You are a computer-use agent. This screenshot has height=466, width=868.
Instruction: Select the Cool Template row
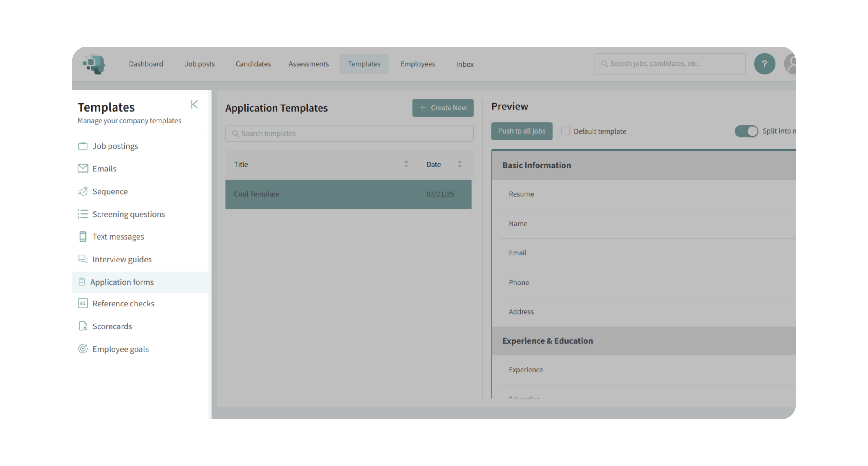tap(348, 194)
